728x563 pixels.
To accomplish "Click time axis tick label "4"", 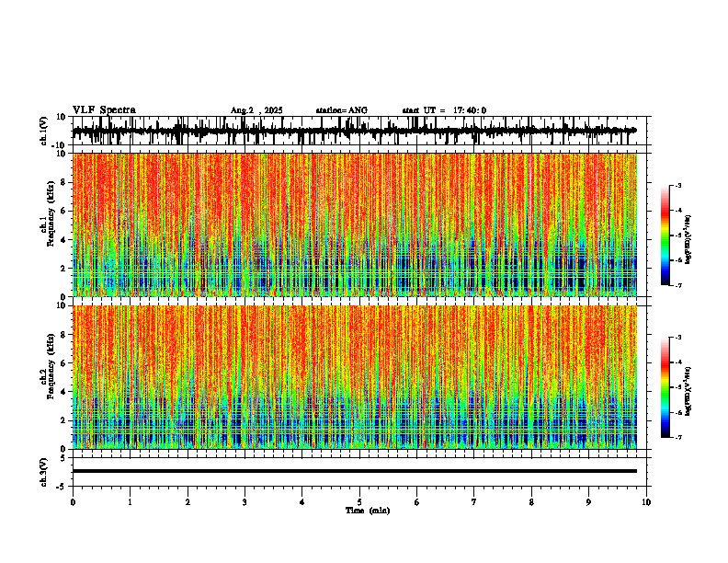I will (x=302, y=502).
